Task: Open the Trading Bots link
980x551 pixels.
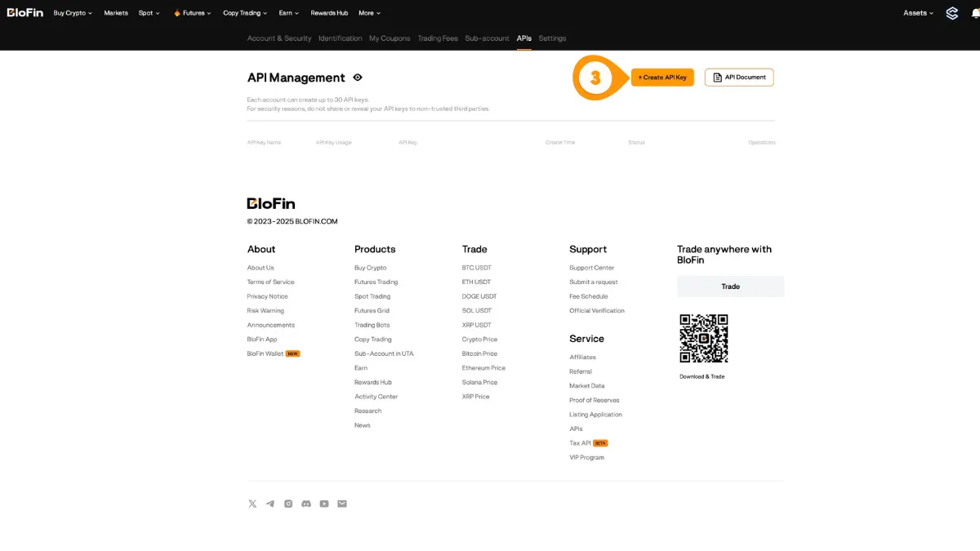Action: tap(372, 325)
